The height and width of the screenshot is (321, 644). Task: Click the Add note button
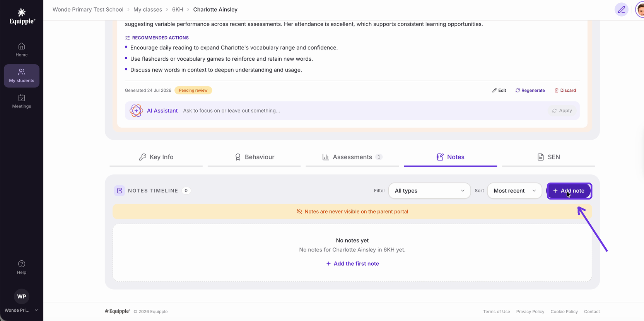point(569,191)
